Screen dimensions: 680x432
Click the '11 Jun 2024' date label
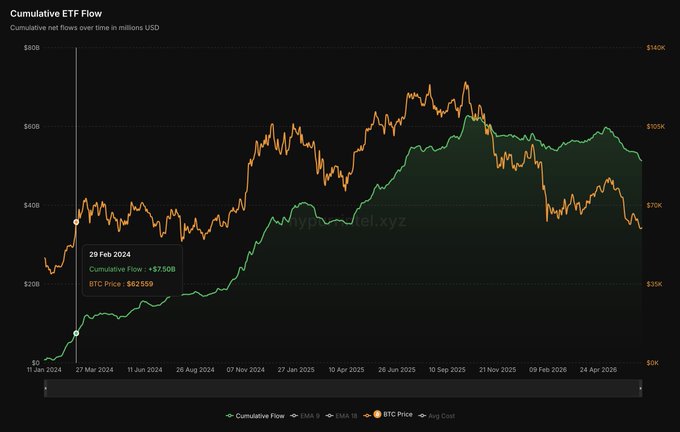(145, 370)
